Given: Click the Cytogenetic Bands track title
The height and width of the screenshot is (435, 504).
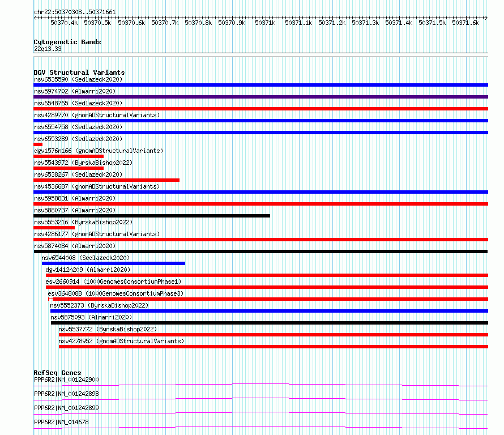Looking at the screenshot, I should (x=67, y=42).
